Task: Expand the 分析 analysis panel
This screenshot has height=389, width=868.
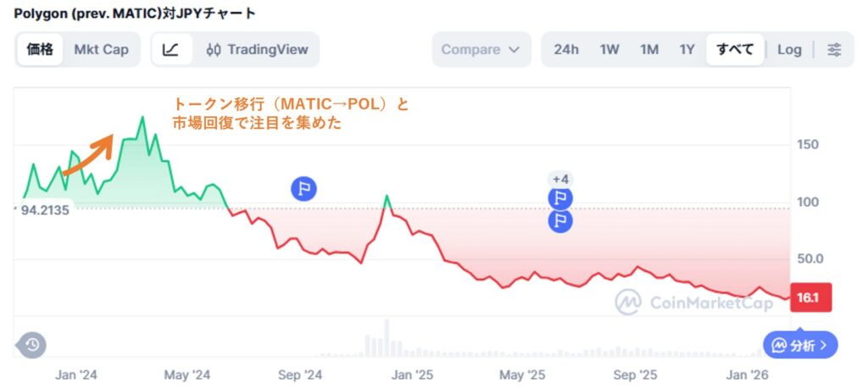Action: [800, 345]
